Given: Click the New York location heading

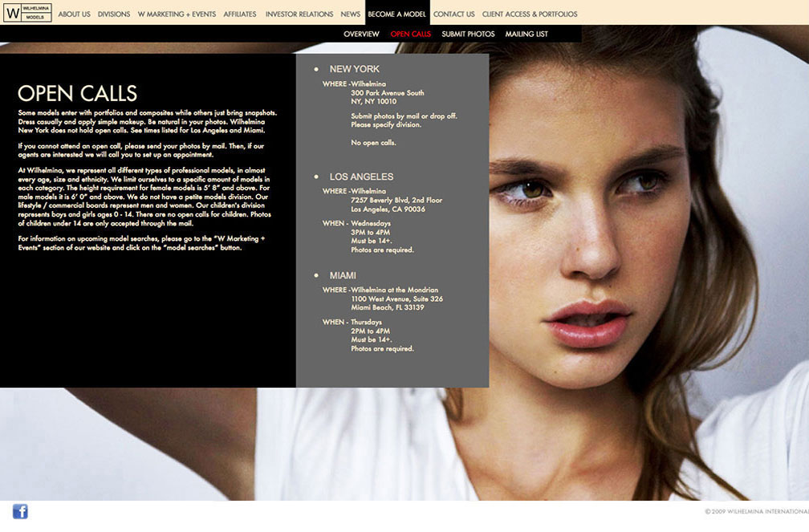Looking at the screenshot, I should coord(354,69).
